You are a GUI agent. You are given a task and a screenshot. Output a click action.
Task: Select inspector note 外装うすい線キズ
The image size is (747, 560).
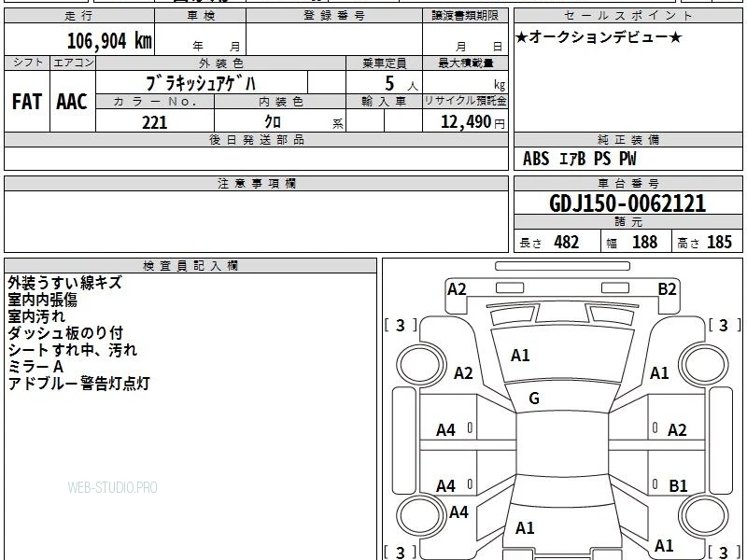pyautogui.click(x=64, y=283)
